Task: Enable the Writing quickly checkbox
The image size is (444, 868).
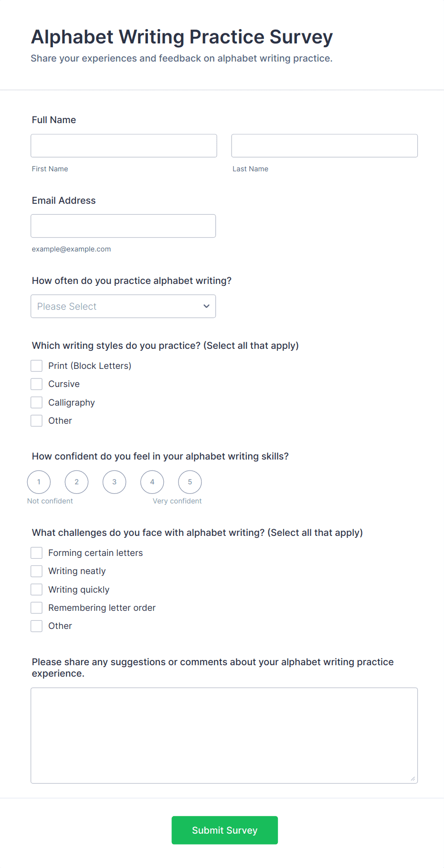Action: pos(37,590)
